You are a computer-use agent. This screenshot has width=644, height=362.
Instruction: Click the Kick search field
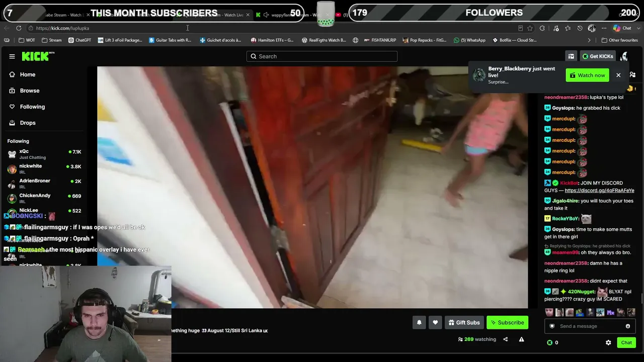[322, 56]
